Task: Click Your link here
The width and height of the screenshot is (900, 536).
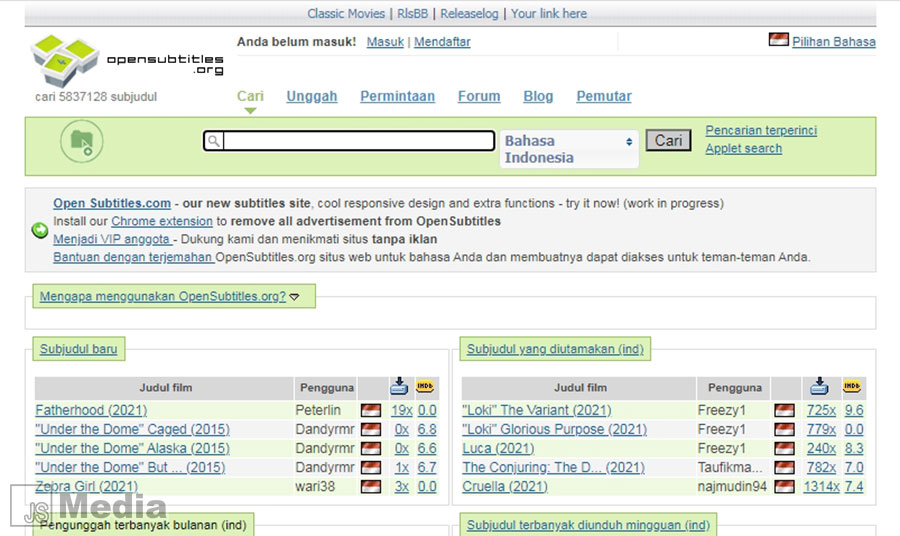Action: coord(549,14)
